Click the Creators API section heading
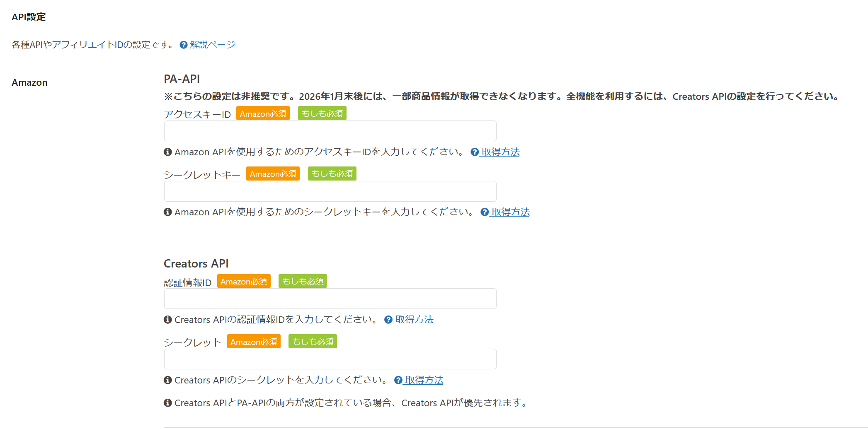Screen dimensions: 868x429 pos(196,263)
